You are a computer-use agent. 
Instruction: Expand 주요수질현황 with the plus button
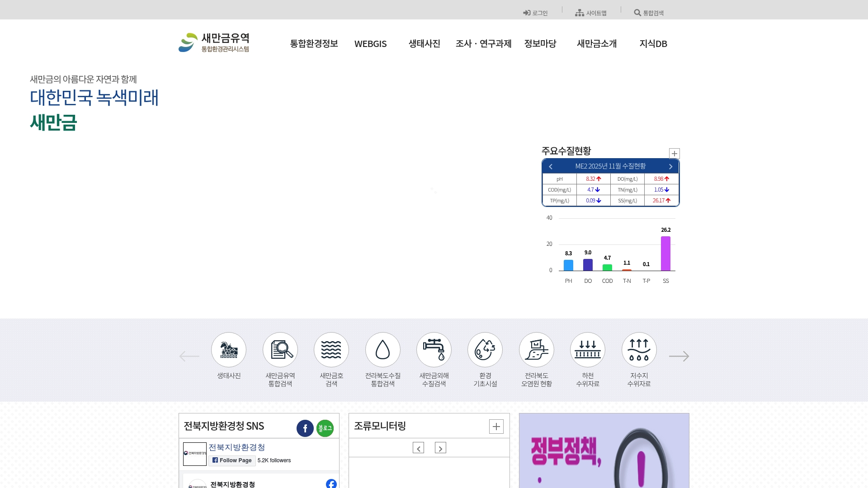[x=674, y=154]
